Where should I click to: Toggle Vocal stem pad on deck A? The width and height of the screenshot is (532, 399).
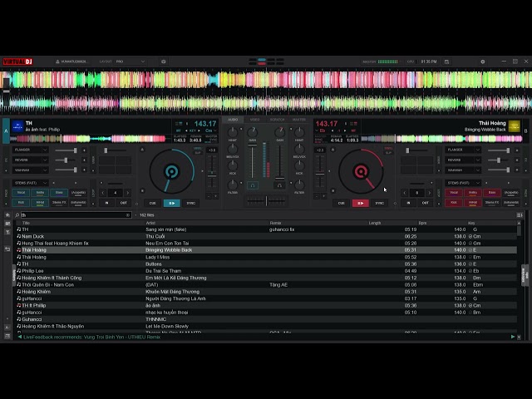coord(21,193)
